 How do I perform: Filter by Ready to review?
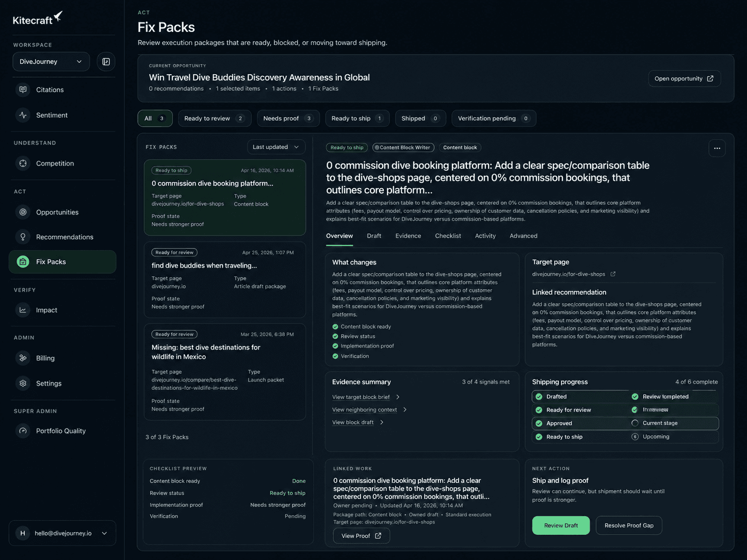(x=215, y=118)
